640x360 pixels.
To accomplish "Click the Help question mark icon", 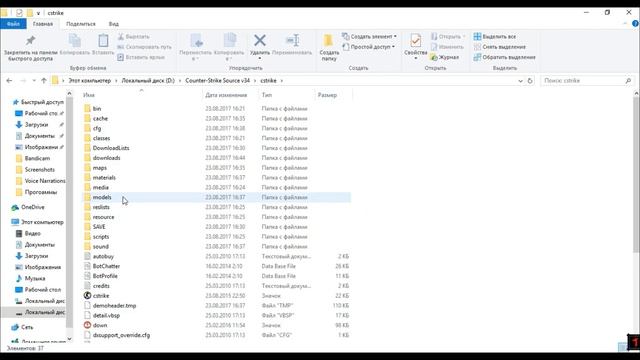I will point(635,24).
